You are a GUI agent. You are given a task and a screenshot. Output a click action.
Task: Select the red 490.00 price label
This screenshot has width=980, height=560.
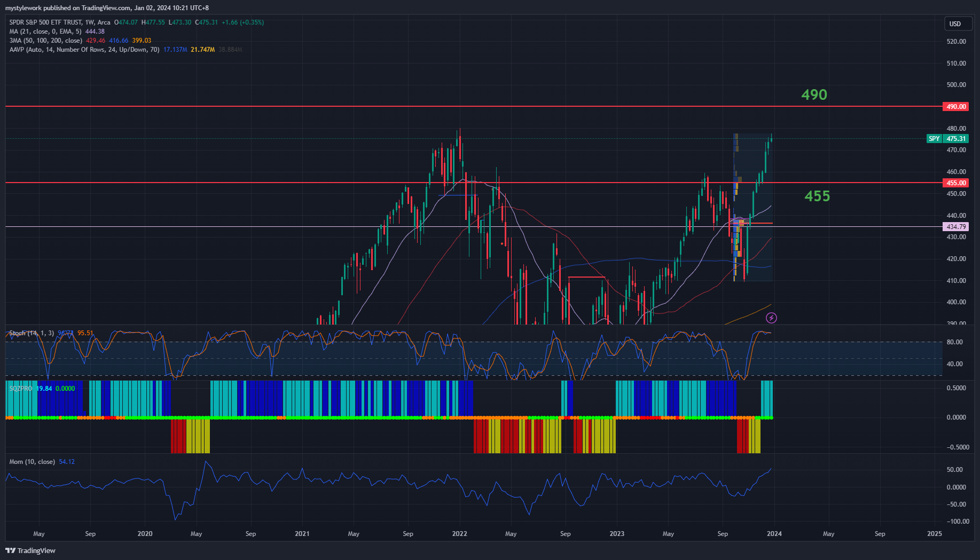pyautogui.click(x=956, y=107)
